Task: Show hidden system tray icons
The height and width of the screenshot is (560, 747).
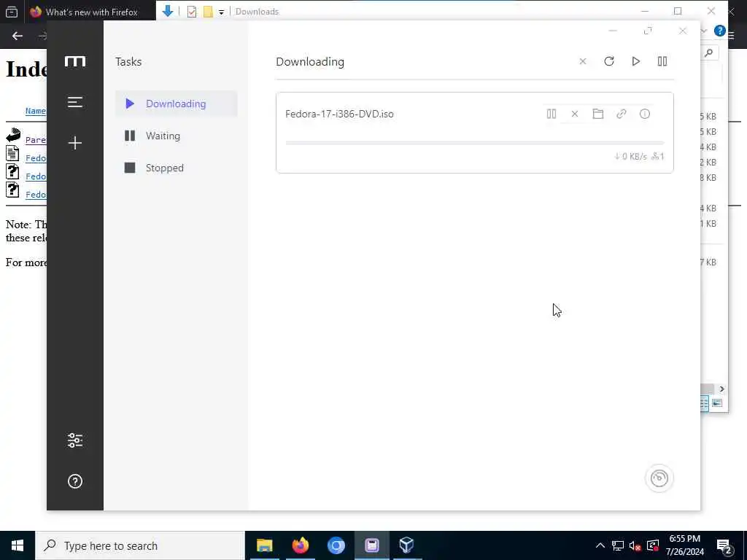Action: (600, 545)
